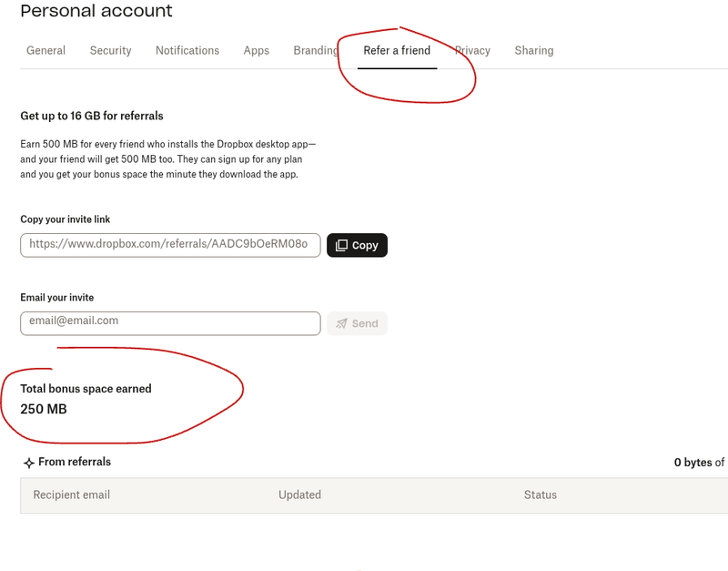Click the sparkle icon beside From referrals
This screenshot has width=728, height=571.
click(x=28, y=463)
